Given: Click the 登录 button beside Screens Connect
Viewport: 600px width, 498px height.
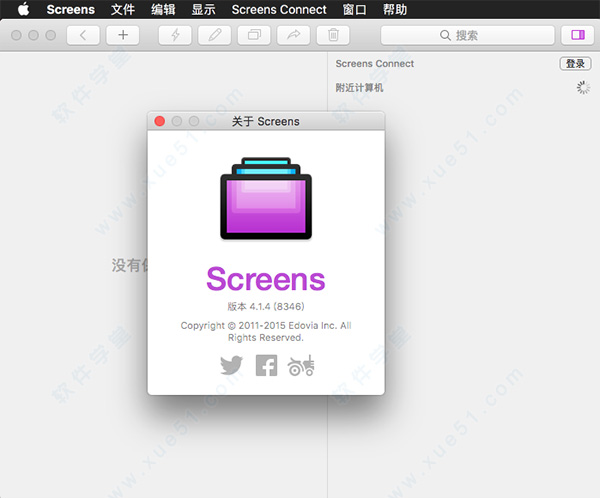Looking at the screenshot, I should tap(576, 64).
